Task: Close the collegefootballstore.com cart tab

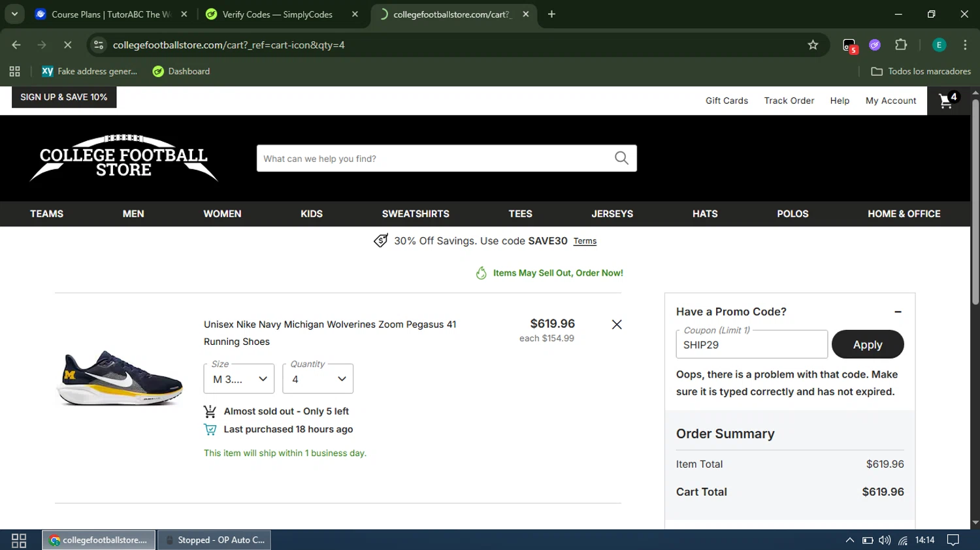Action: (x=526, y=14)
